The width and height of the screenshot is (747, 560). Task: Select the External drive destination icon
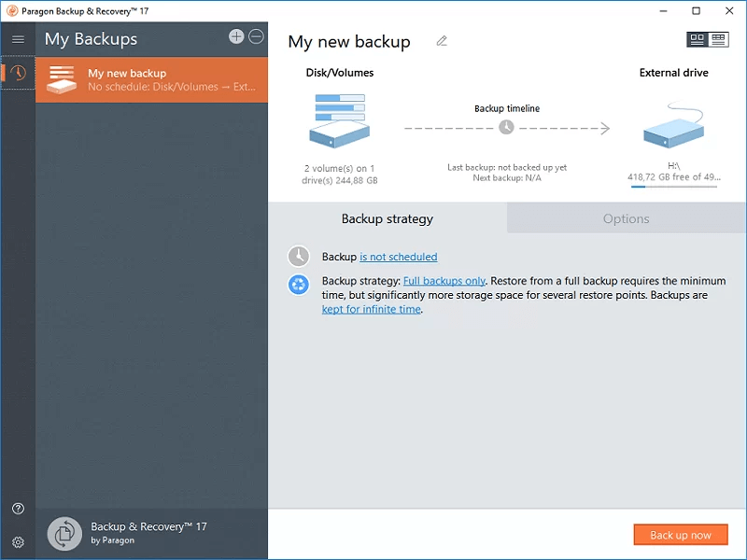(673, 126)
